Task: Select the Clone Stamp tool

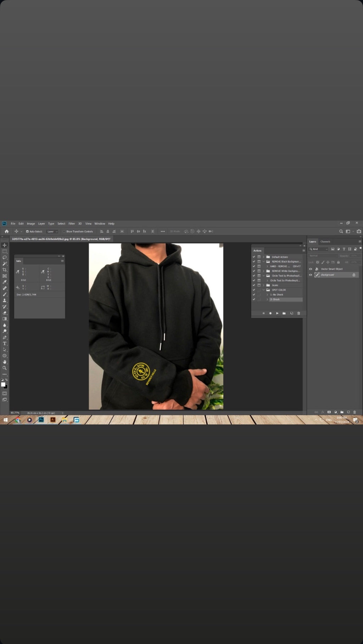Action: tap(5, 300)
